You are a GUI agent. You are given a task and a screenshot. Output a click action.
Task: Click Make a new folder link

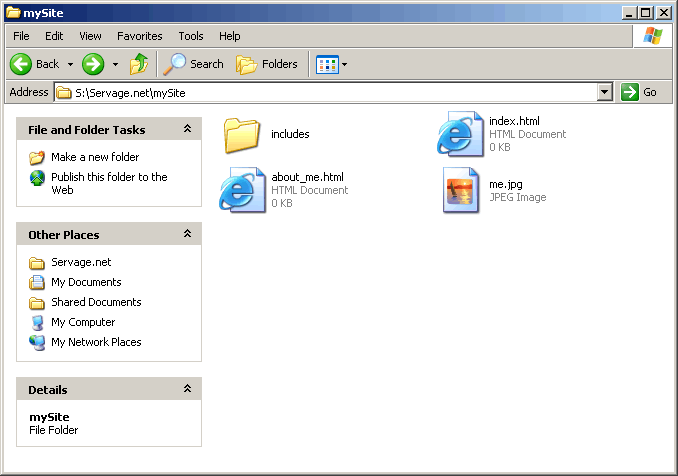[x=95, y=157]
